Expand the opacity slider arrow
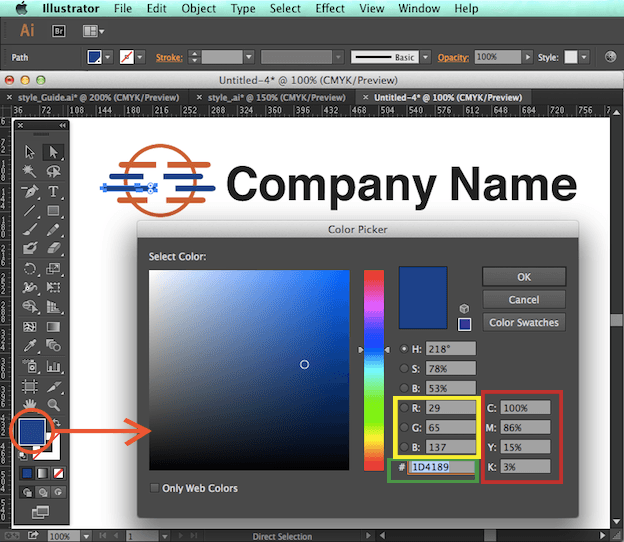The width and height of the screenshot is (624, 542). (x=528, y=57)
